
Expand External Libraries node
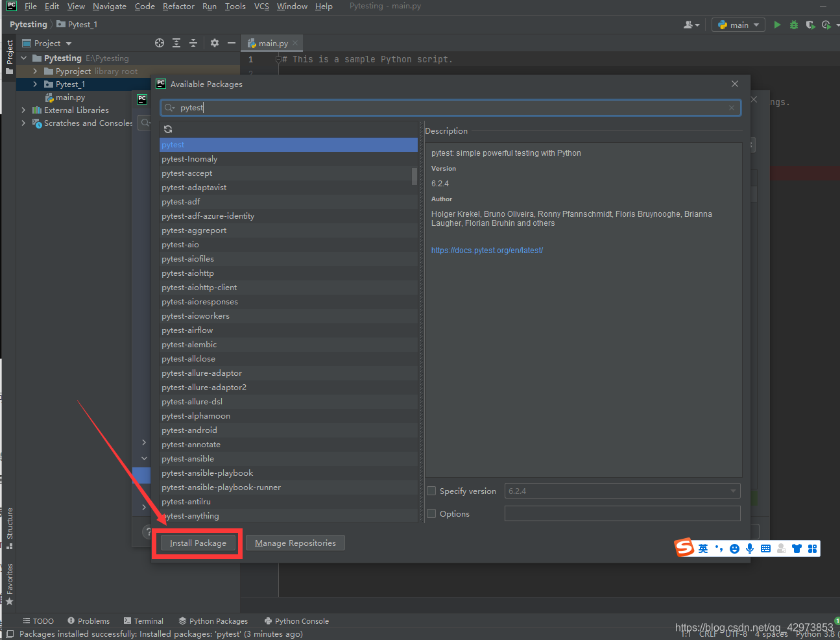(x=24, y=110)
